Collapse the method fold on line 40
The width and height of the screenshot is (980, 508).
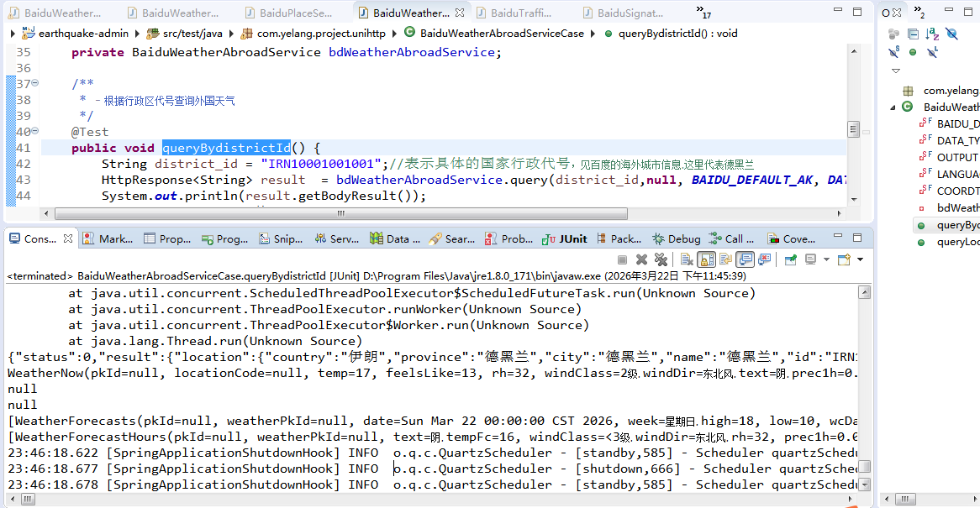coord(35,130)
